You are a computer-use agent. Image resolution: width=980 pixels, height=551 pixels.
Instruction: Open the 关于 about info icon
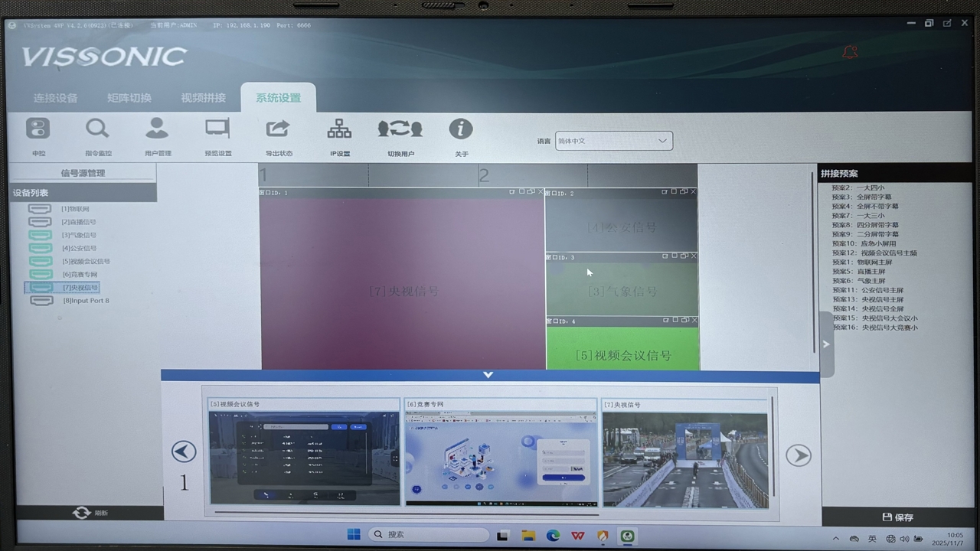[460, 129]
